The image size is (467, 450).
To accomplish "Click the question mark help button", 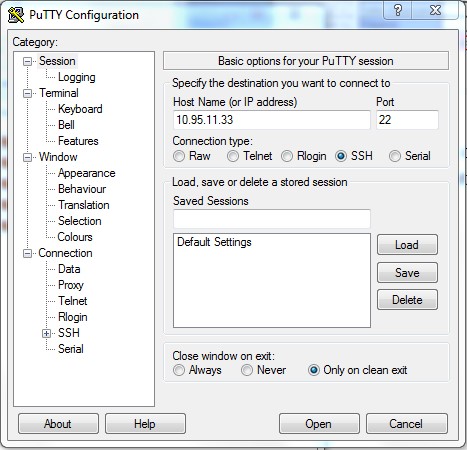I will (x=398, y=10).
